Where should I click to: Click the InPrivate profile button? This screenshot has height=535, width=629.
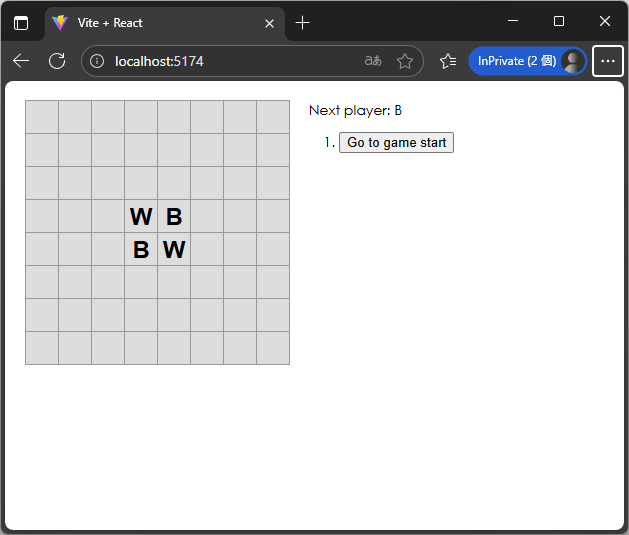click(527, 61)
